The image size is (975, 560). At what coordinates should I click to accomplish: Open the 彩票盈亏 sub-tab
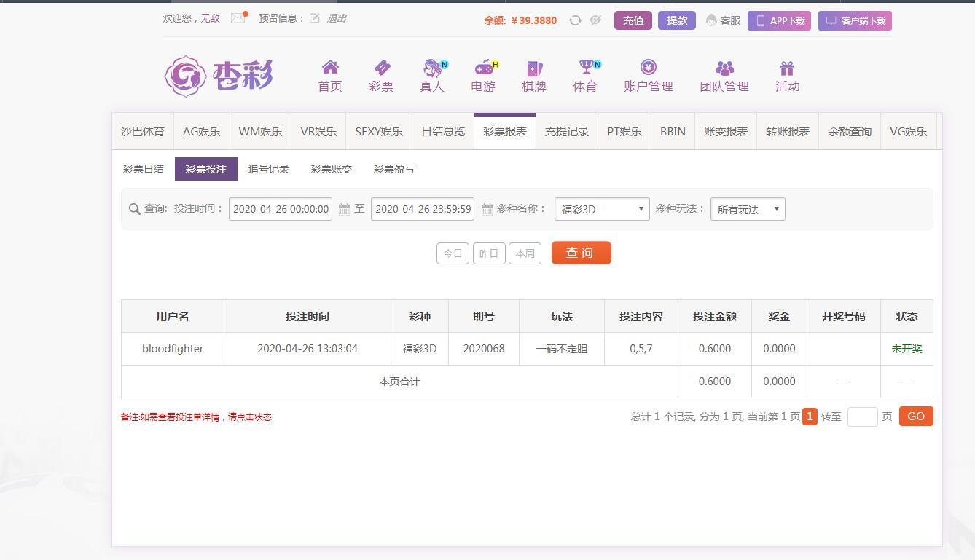[x=394, y=169]
